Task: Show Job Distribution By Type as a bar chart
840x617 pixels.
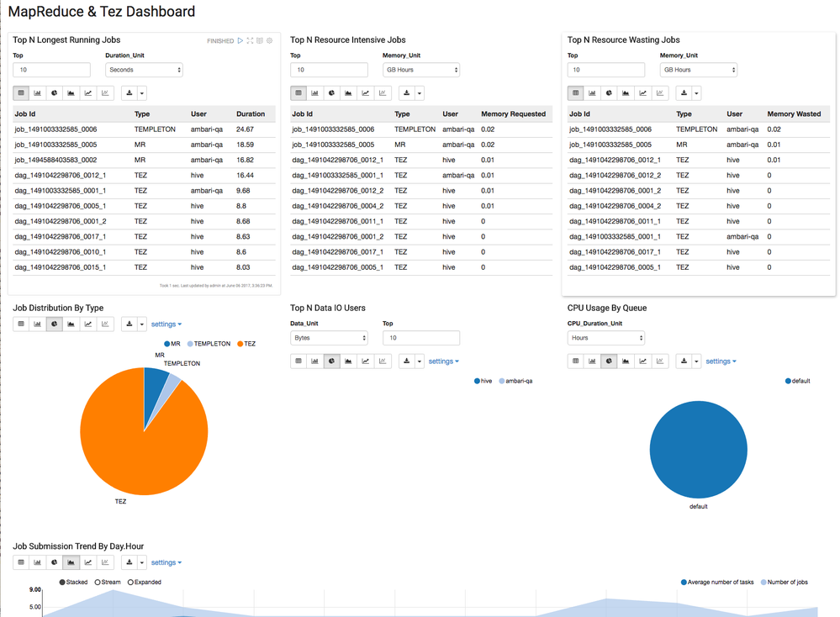Action: click(38, 324)
